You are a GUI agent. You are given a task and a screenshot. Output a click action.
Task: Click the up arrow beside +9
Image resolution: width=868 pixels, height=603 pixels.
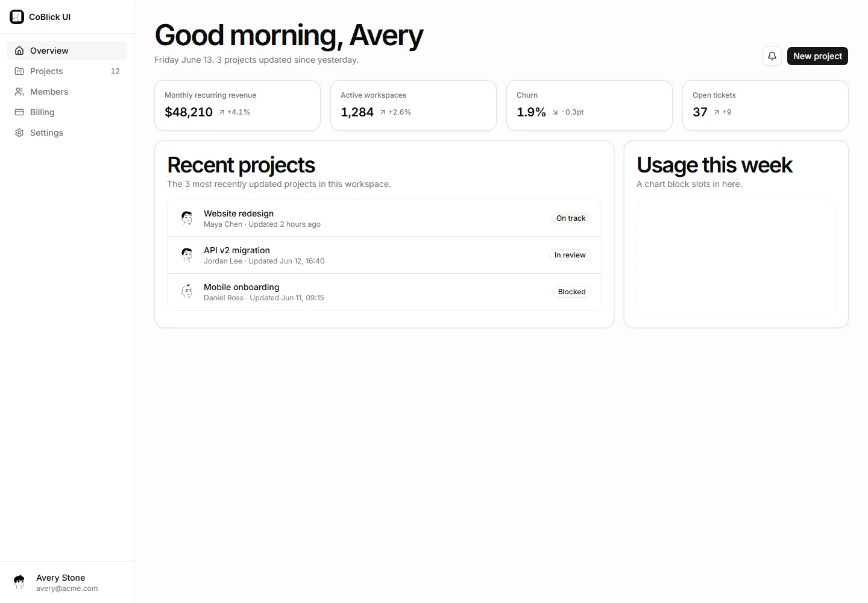(717, 112)
